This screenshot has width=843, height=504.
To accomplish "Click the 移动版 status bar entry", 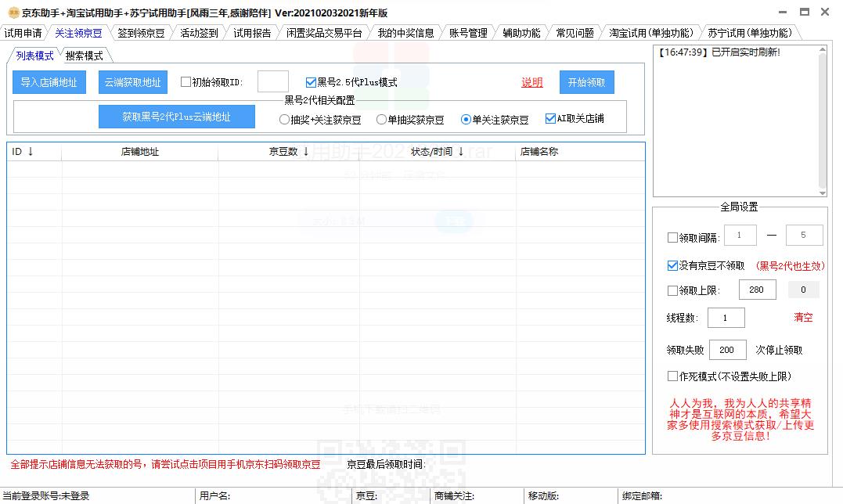I will [543, 496].
